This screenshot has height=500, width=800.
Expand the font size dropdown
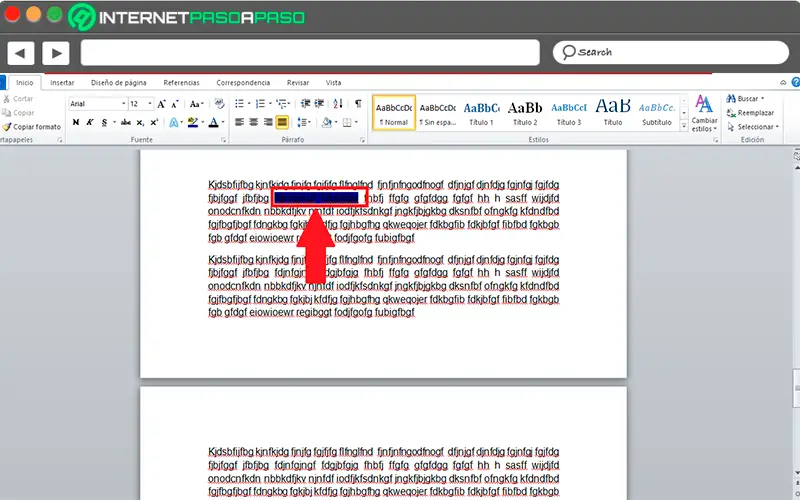pos(151,103)
